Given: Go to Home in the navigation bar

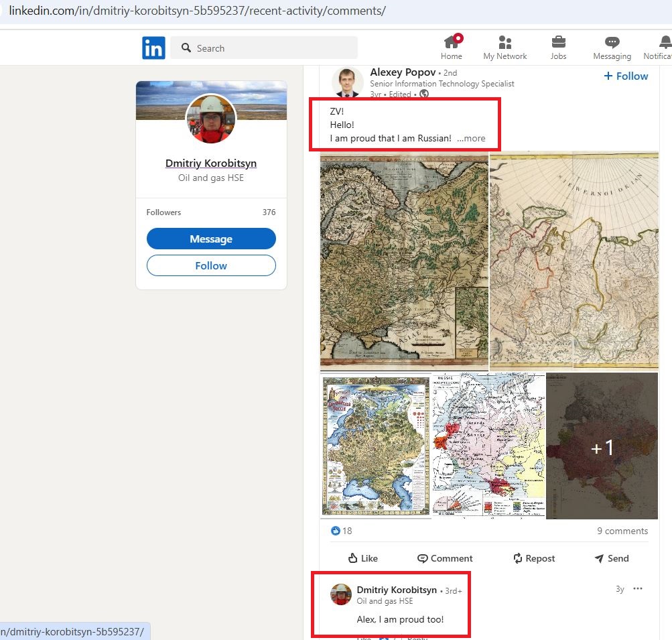Looking at the screenshot, I should tap(452, 47).
